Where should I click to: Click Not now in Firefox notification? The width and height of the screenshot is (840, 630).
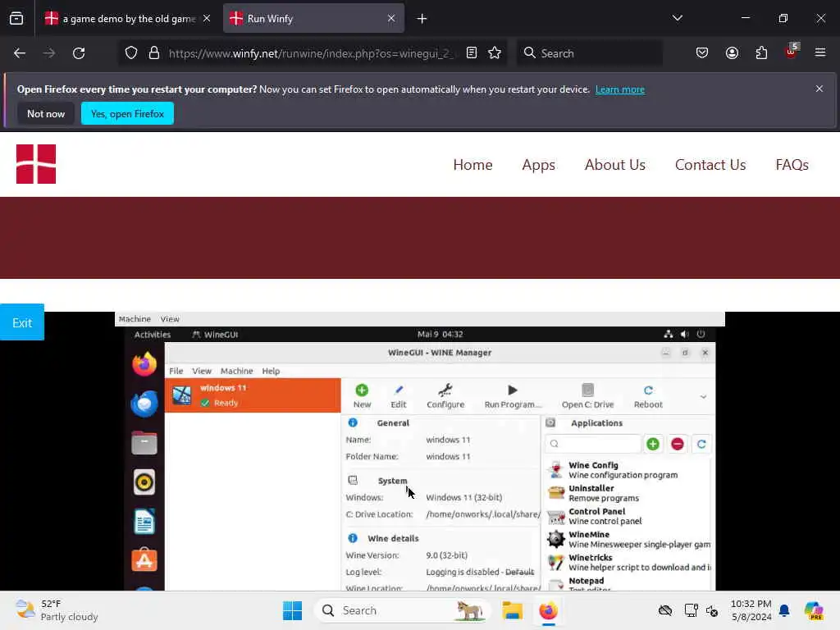pos(46,113)
